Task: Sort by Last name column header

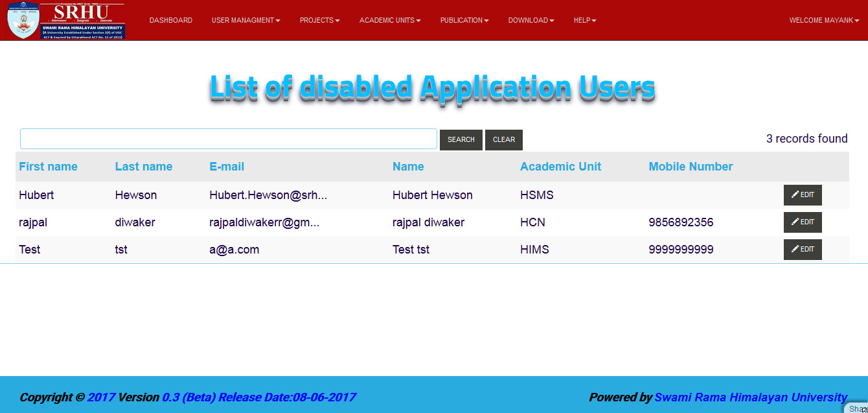Action: (144, 167)
